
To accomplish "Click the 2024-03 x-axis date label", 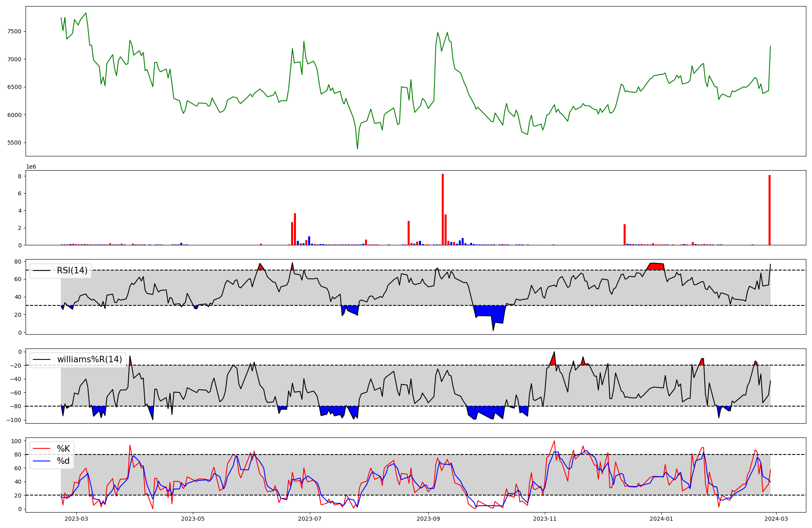I will [776, 518].
